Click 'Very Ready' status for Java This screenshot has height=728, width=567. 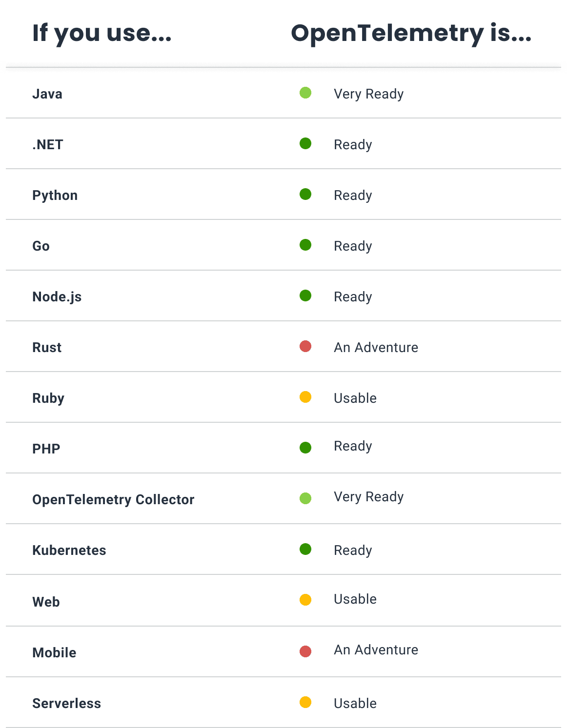click(x=368, y=94)
